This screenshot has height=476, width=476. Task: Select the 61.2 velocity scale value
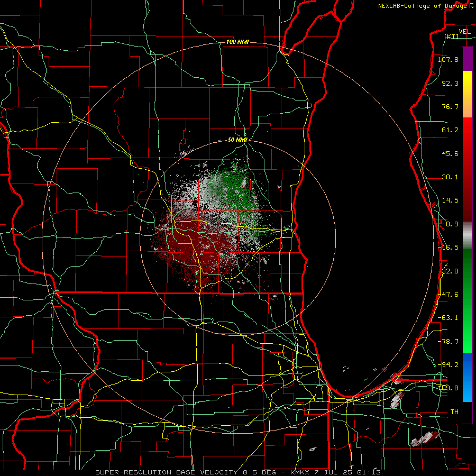[450, 130]
